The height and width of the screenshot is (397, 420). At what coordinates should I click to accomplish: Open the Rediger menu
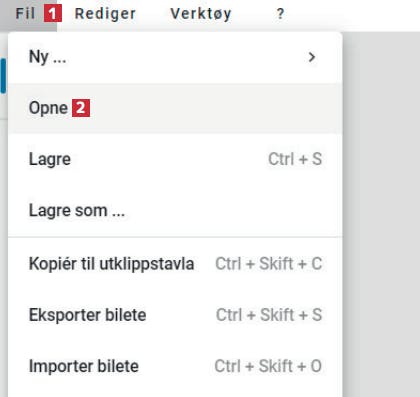105,14
